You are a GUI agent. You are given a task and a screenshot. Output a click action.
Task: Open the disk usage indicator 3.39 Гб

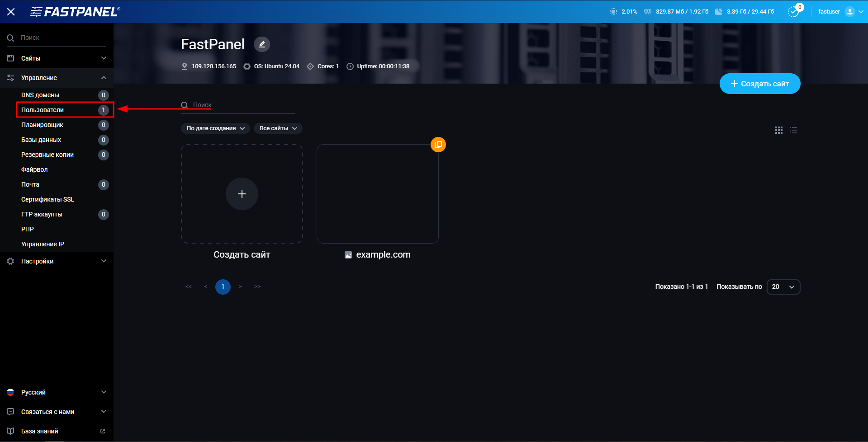719,11
